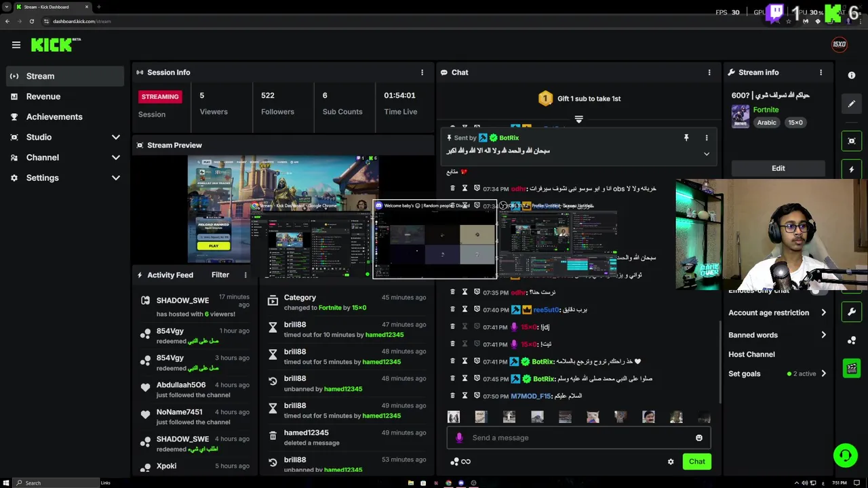The image size is (868, 488).
Task: Open the Activity Feed Filter
Action: pyautogui.click(x=220, y=275)
